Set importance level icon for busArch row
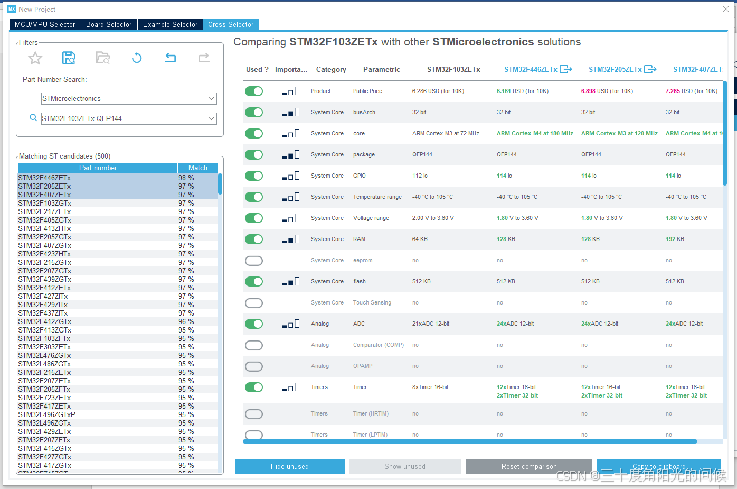The height and width of the screenshot is (489, 737). coord(289,112)
